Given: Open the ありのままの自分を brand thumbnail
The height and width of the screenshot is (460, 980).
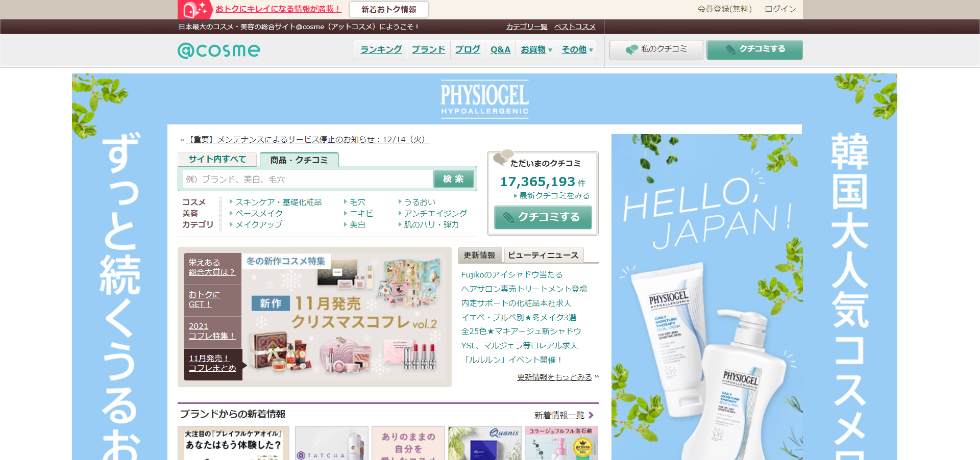Looking at the screenshot, I should 408,443.
